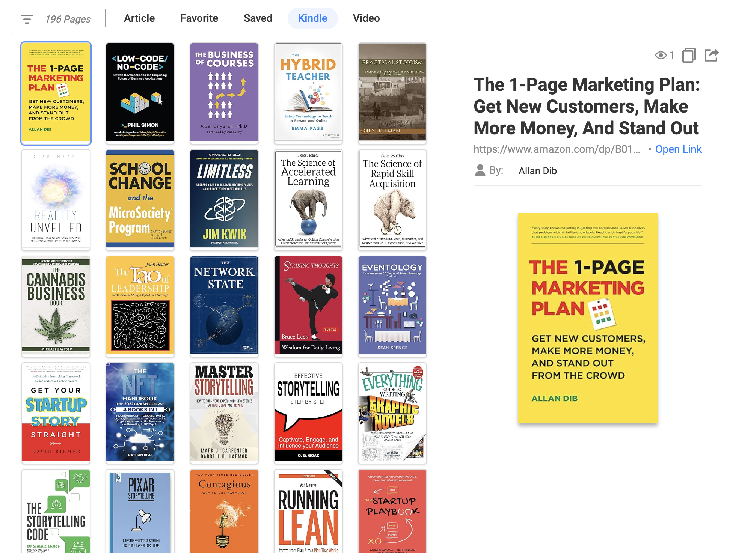Open The Network State book

click(x=224, y=306)
